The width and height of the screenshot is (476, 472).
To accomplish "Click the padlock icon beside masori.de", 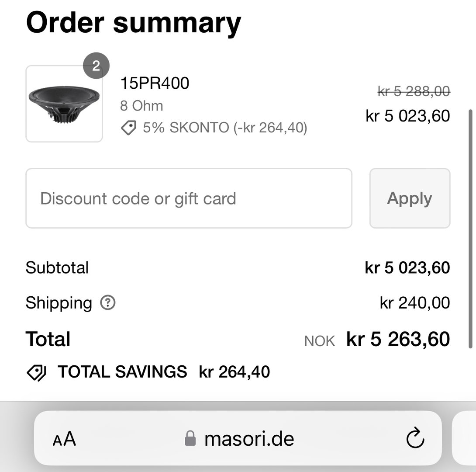I will pyautogui.click(x=190, y=438).
